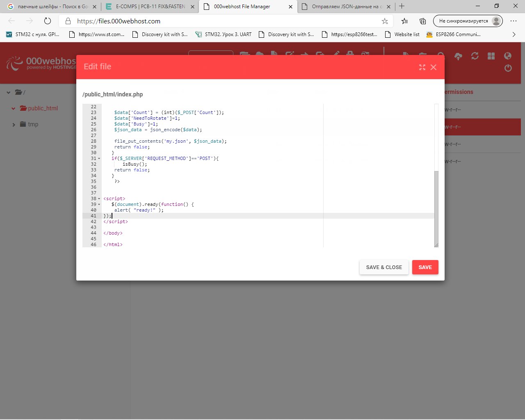Expand the Edit file dialog to fullscreen
Viewport: 525px width, 420px height.
[x=422, y=67]
